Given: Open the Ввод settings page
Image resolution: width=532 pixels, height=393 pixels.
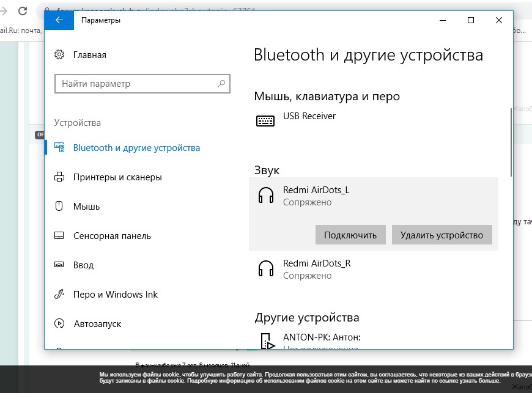Looking at the screenshot, I should coord(83,265).
